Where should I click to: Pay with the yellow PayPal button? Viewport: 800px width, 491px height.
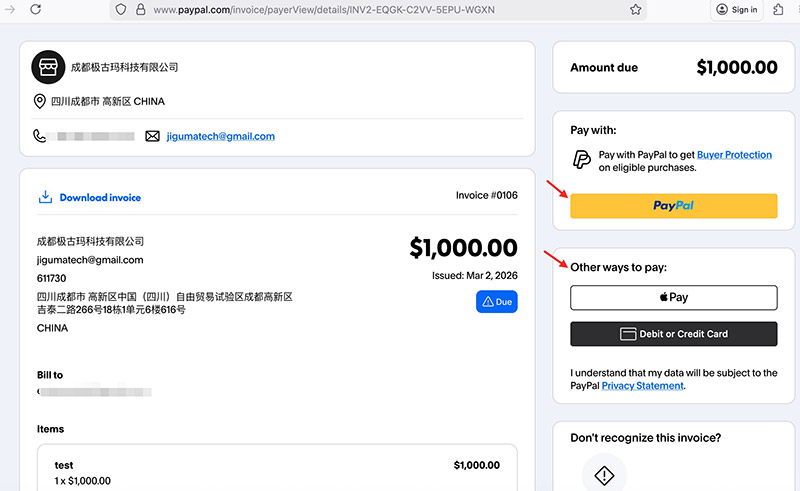click(673, 205)
